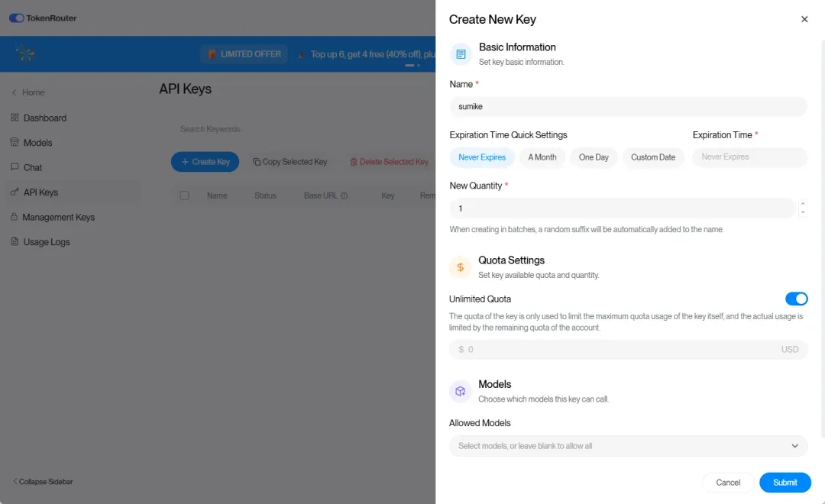The height and width of the screenshot is (504, 825).
Task: Cancel creating the new key
Action: [x=728, y=483]
